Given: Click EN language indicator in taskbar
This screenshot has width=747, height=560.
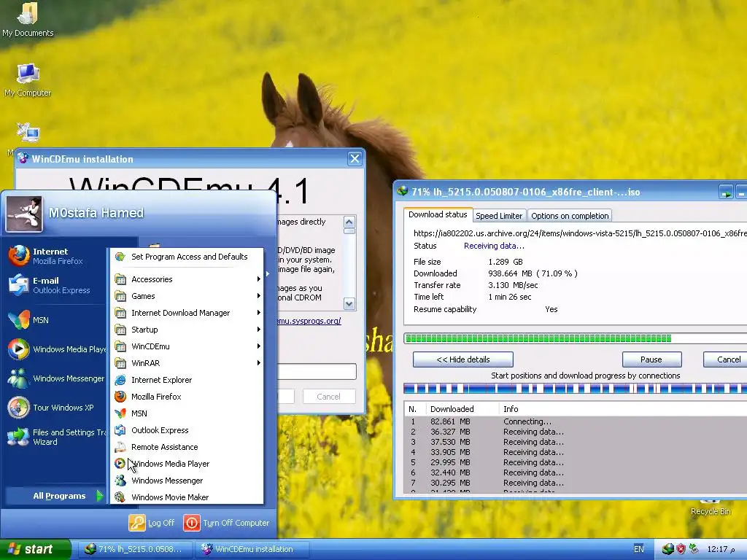Looking at the screenshot, I should (x=639, y=549).
